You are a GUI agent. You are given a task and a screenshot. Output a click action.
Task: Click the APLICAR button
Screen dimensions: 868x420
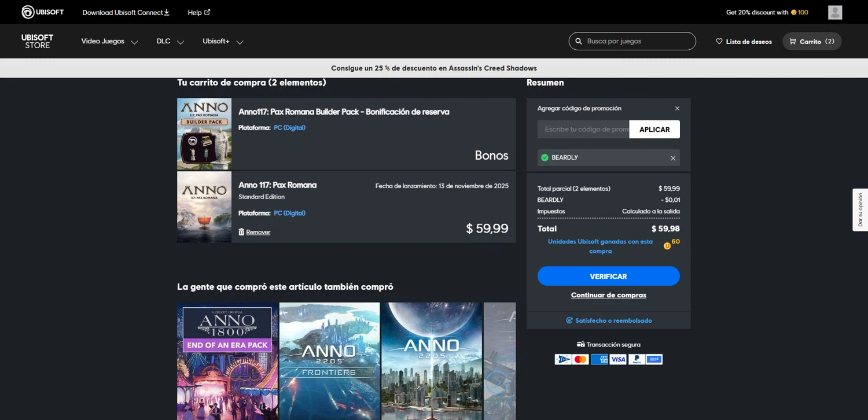point(654,130)
